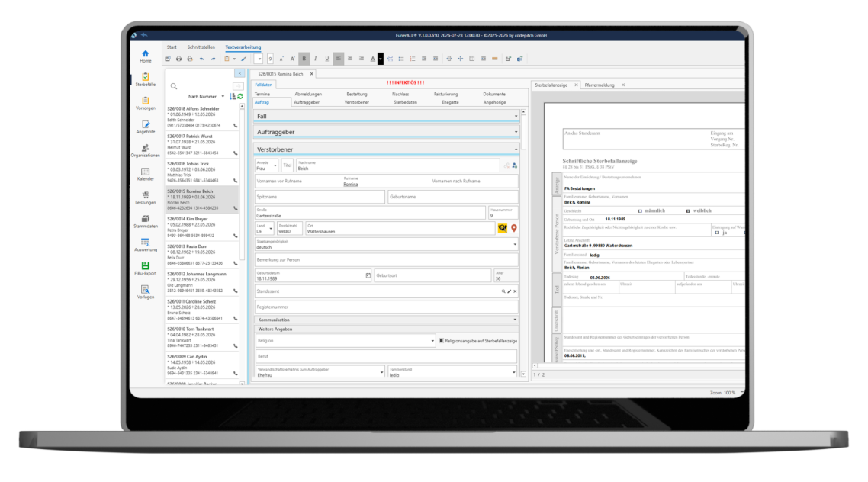
Task: Open calendar picker for Geburtsdatum
Action: pos(368,275)
